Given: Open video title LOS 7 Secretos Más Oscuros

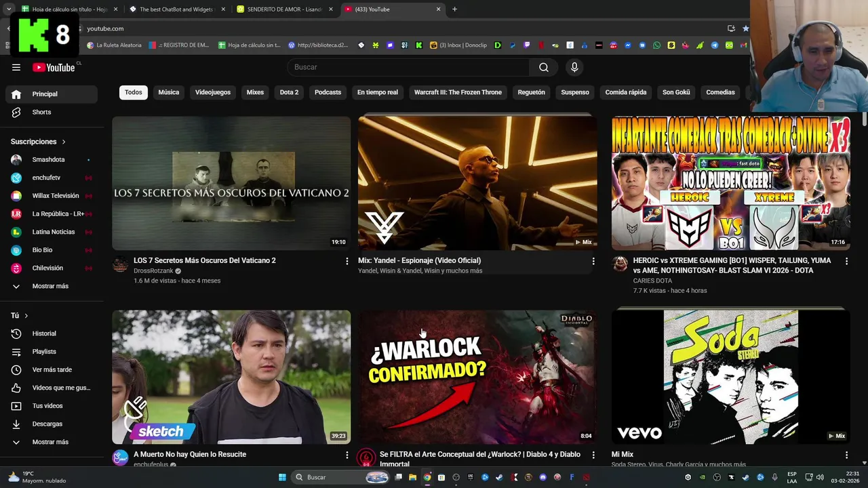Looking at the screenshot, I should [205, 261].
